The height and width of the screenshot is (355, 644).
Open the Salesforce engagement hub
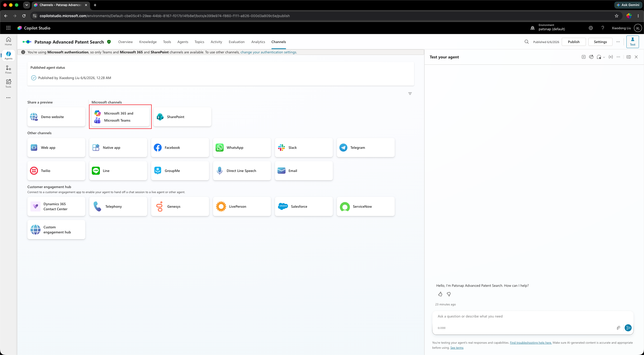tap(304, 206)
